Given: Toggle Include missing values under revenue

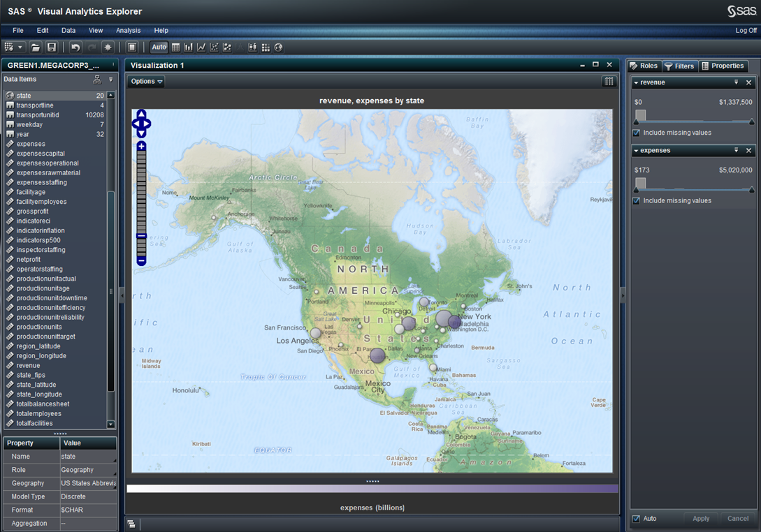Looking at the screenshot, I should point(636,133).
